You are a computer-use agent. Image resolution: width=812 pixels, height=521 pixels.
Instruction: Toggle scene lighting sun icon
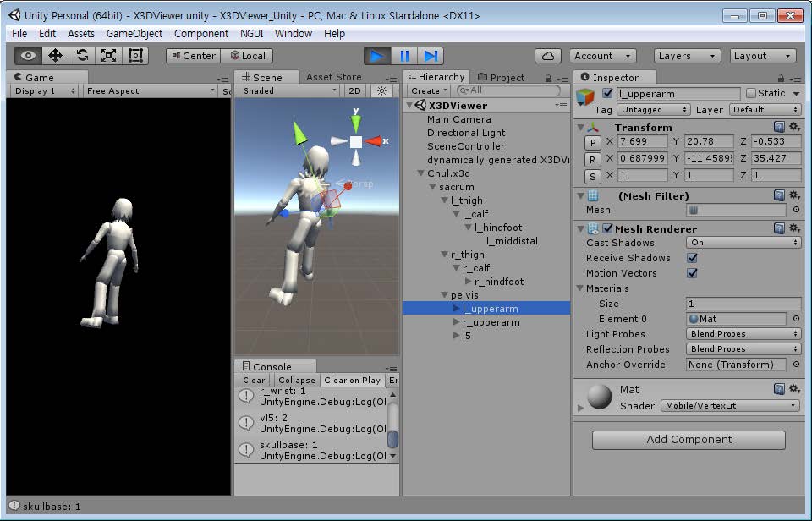(x=381, y=90)
